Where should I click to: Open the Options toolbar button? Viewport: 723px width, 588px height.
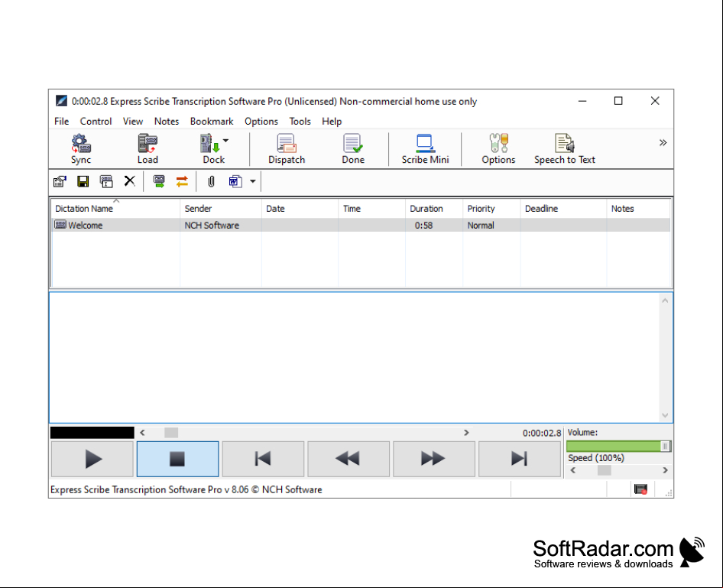tap(498, 149)
